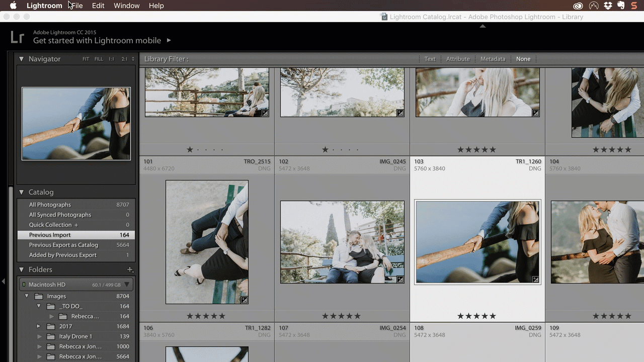Set Navigator zoom to FILL

coord(99,59)
